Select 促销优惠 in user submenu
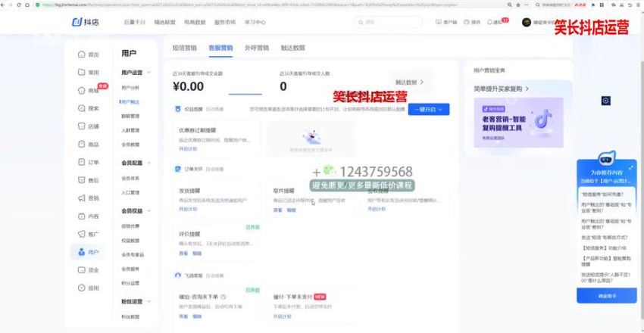 tap(130, 226)
